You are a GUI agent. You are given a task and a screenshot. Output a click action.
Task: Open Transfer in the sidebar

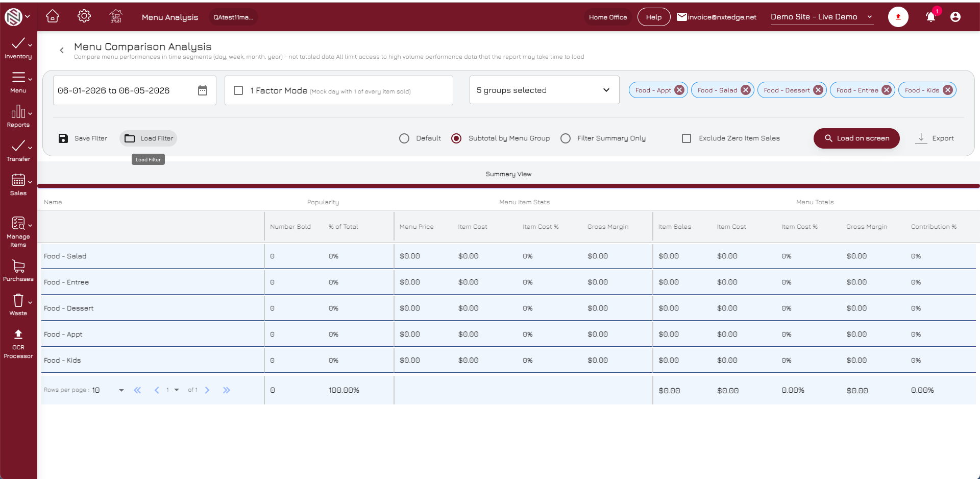click(x=18, y=151)
